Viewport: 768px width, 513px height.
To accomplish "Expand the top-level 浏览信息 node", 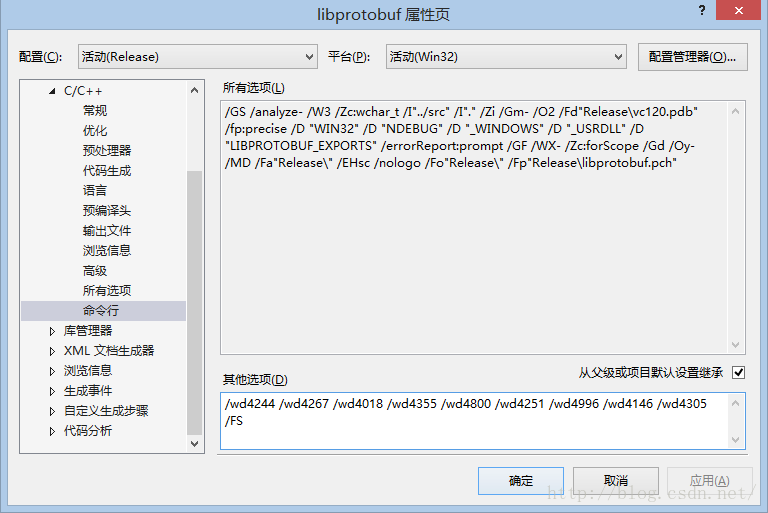I will click(52, 371).
